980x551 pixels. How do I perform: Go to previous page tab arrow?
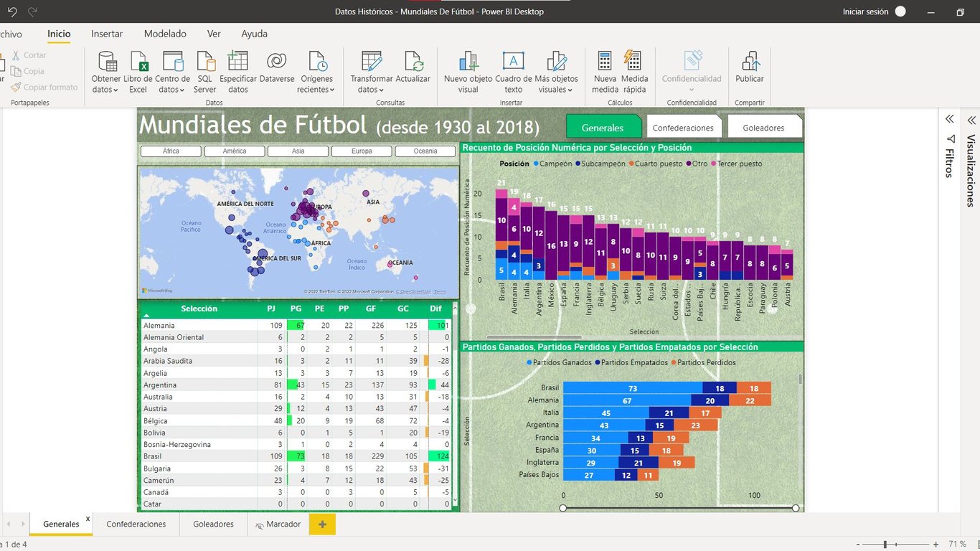[x=7, y=524]
